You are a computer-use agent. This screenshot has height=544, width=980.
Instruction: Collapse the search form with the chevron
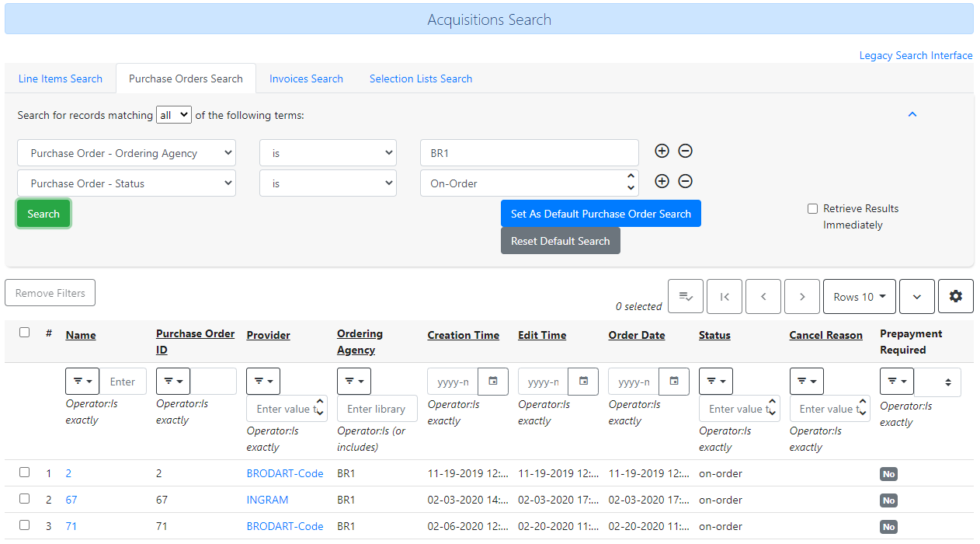point(912,113)
